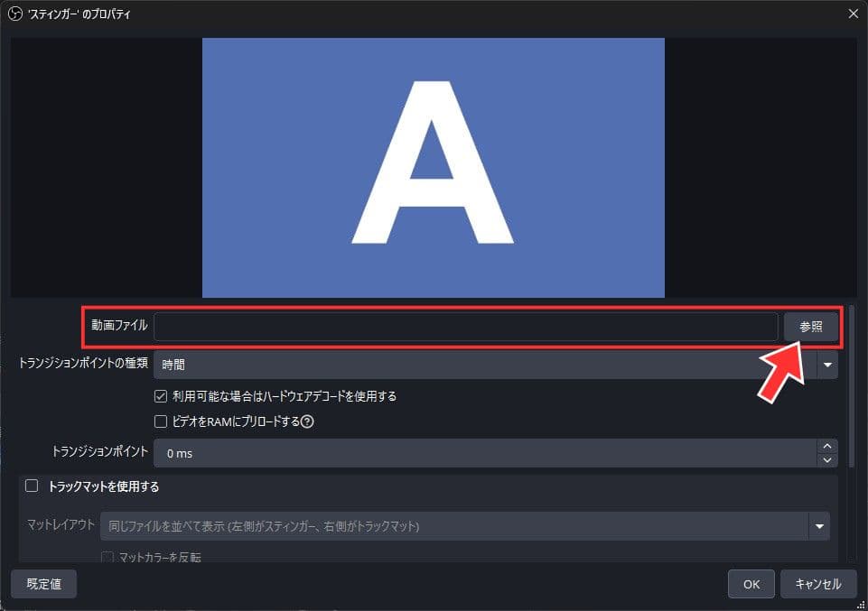Expand the transition point type list showing 時間
The image size is (868, 611).
826,365
